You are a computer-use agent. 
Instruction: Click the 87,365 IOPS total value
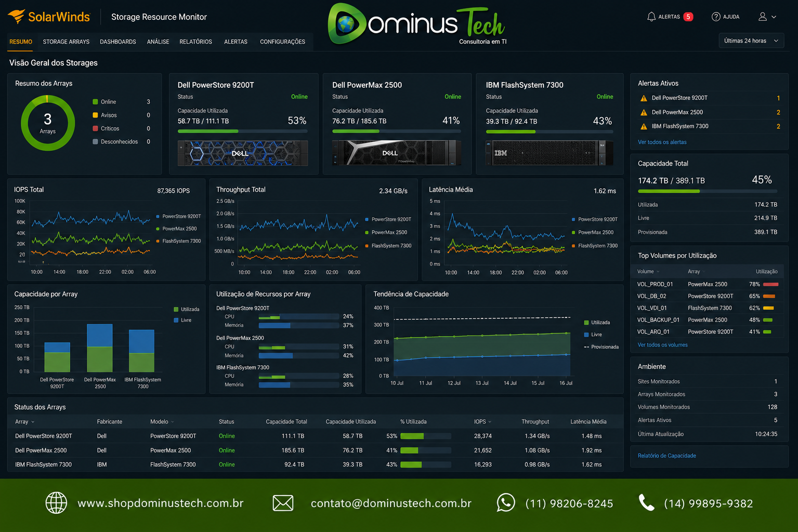point(174,191)
